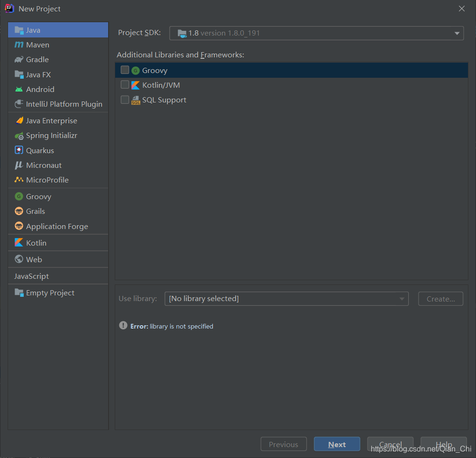The height and width of the screenshot is (458, 476).
Task: Open the Project SDK dropdown arrow
Action: point(457,33)
